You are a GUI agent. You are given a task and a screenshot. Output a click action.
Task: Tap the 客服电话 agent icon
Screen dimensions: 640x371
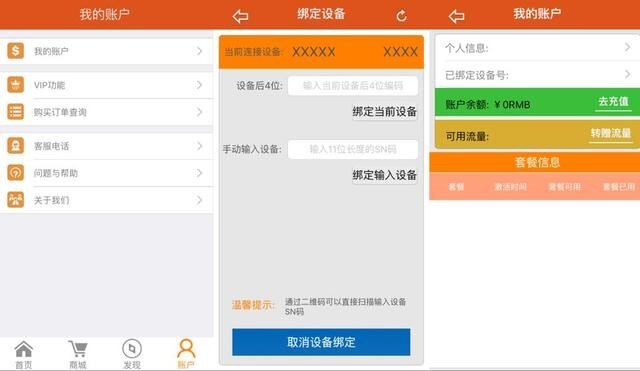[x=16, y=146]
